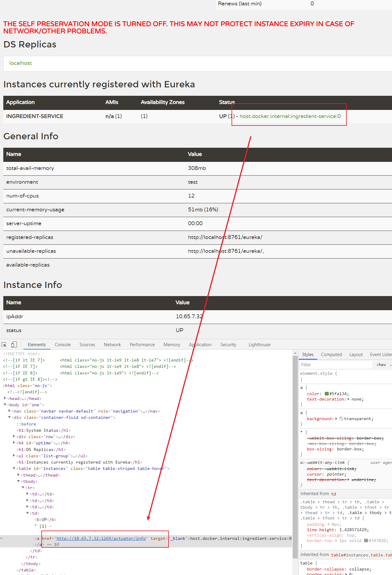
Task: Open the host.docker.internal:ingredient-service:0 link
Action: [290, 116]
